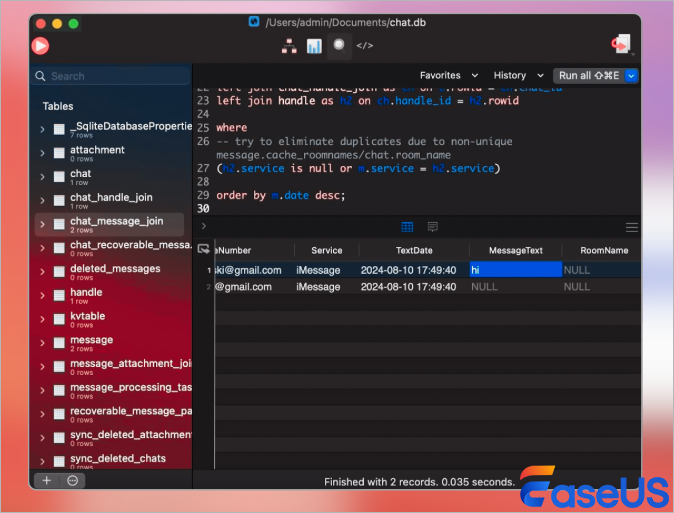Open the Run all options arrow

[632, 75]
